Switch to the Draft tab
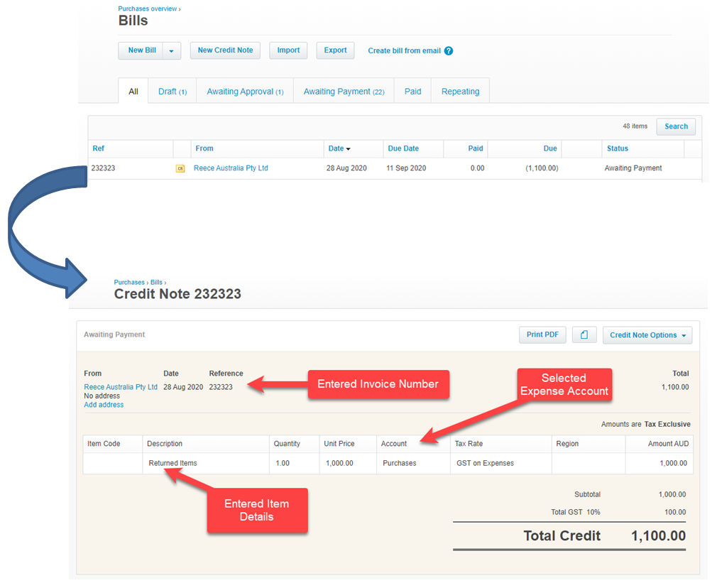The width and height of the screenshot is (717, 588). (x=172, y=92)
